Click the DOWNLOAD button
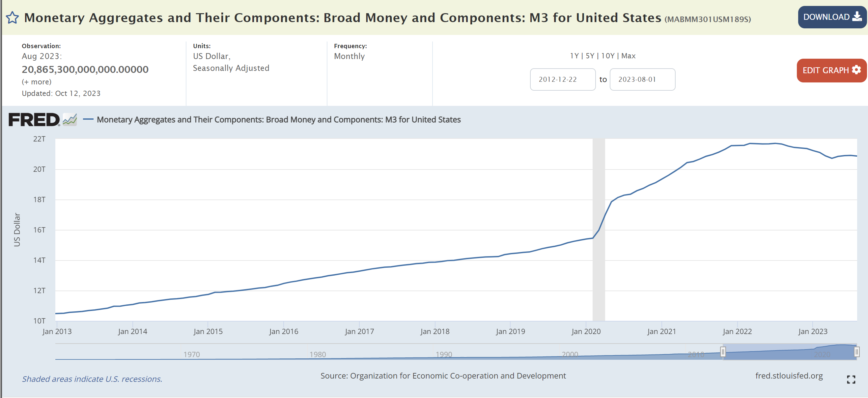 point(832,17)
